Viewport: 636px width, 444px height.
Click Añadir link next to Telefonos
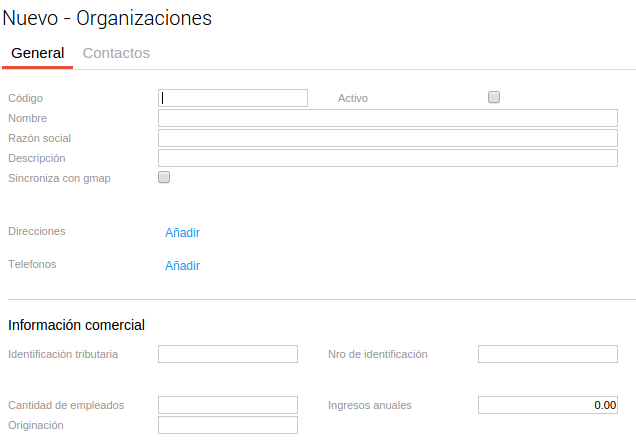[x=182, y=266]
